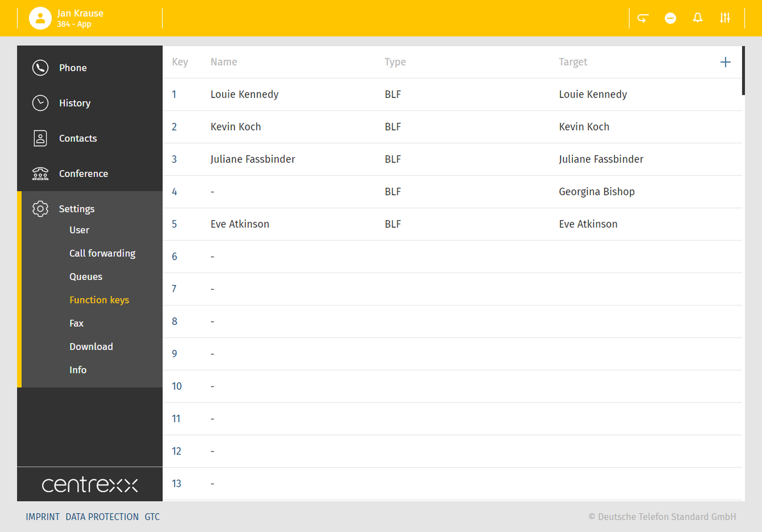Click the function keys list scrollbar
This screenshot has width=762, height=532.
pyautogui.click(x=743, y=71)
